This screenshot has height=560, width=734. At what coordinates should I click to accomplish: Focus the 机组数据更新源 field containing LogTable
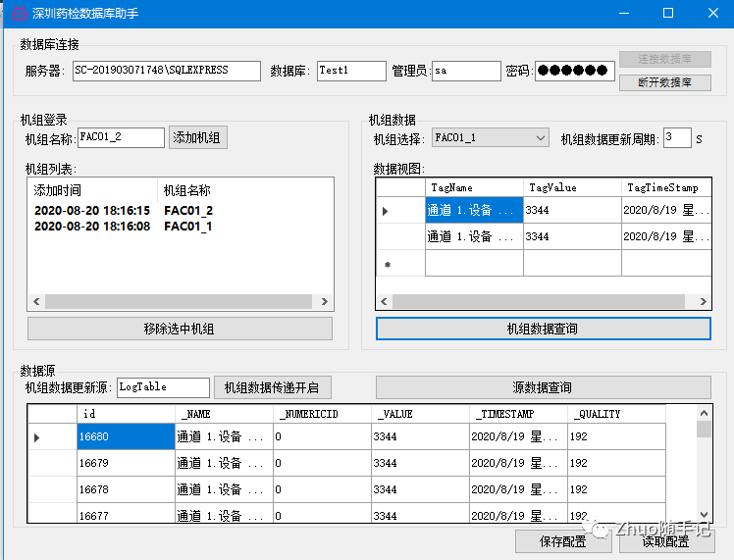pyautogui.click(x=163, y=387)
